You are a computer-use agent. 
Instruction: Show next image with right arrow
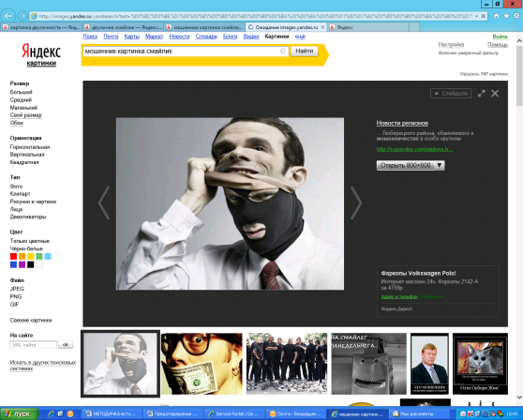[x=356, y=202]
